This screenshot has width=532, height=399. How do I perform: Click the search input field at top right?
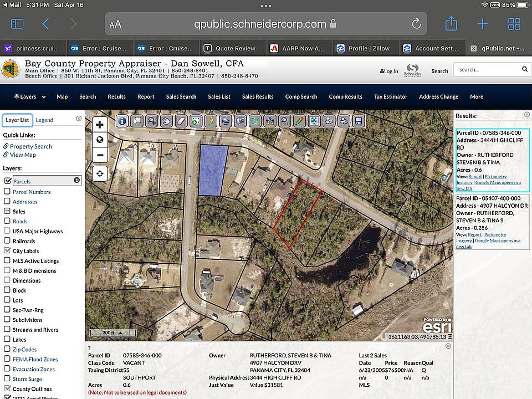487,70
